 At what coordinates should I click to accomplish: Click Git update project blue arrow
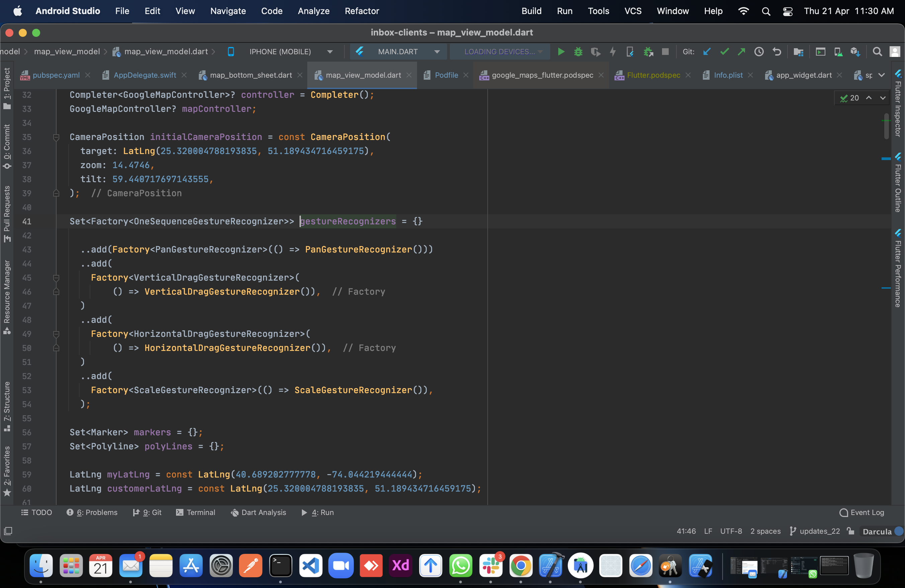[x=707, y=52]
